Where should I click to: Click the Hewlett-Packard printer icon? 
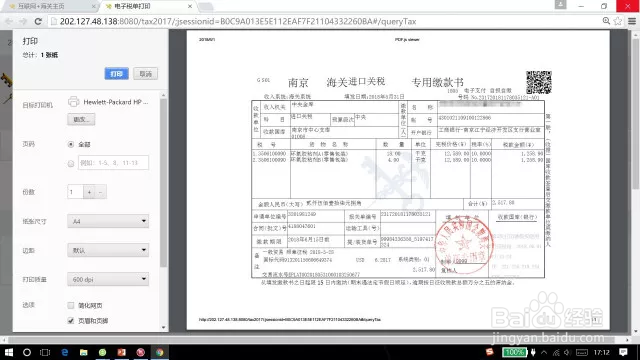click(x=73, y=102)
